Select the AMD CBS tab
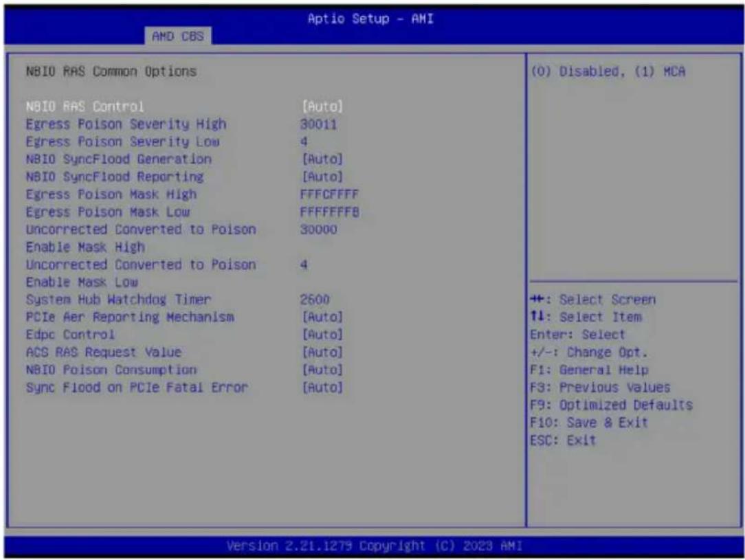The width and height of the screenshot is (745, 560). 178,36
